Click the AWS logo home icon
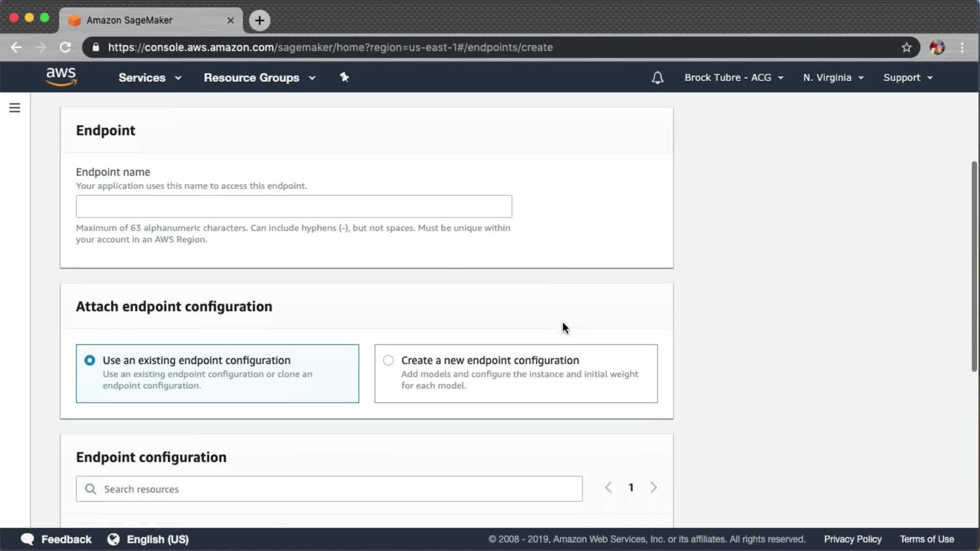This screenshot has height=551, width=980. tap(61, 77)
